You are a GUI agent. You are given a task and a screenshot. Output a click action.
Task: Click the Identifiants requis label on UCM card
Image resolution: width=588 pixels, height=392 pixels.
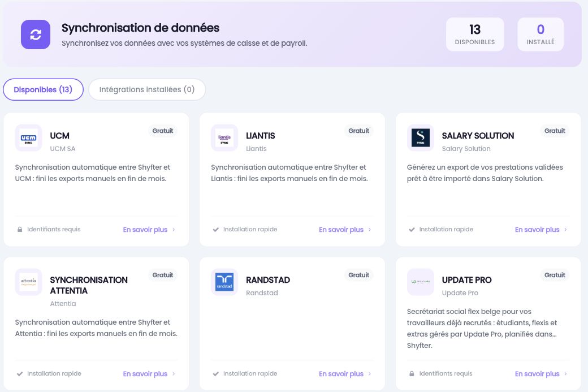[54, 229]
